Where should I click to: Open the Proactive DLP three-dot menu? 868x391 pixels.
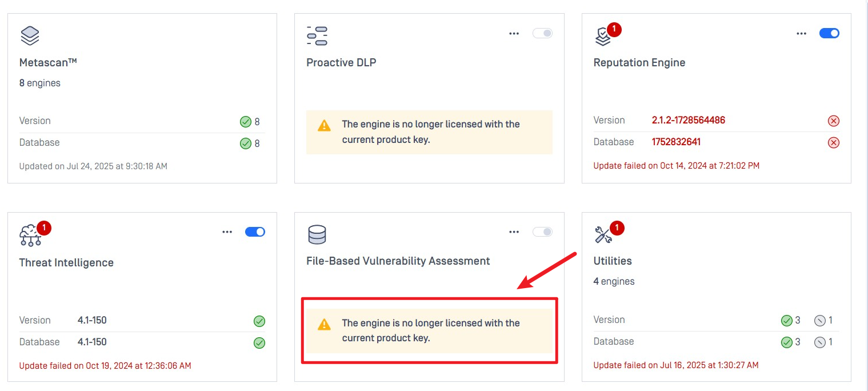(x=514, y=33)
